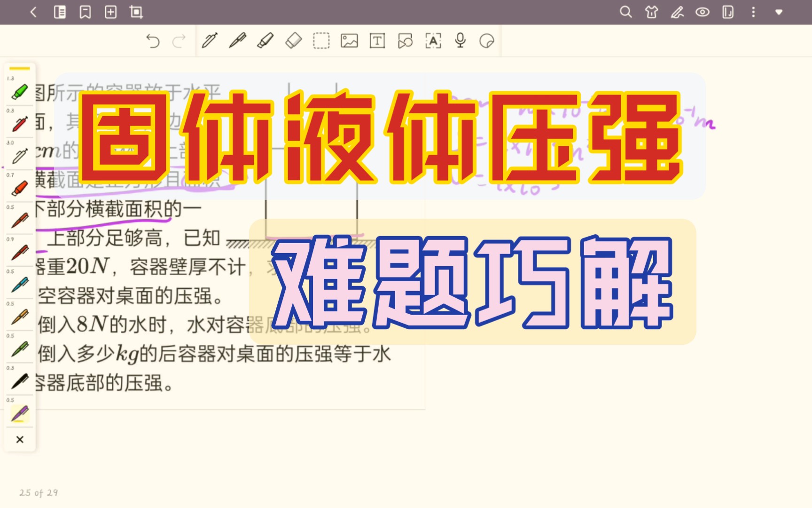
Task: Insert an image with picture icon
Action: [x=349, y=41]
